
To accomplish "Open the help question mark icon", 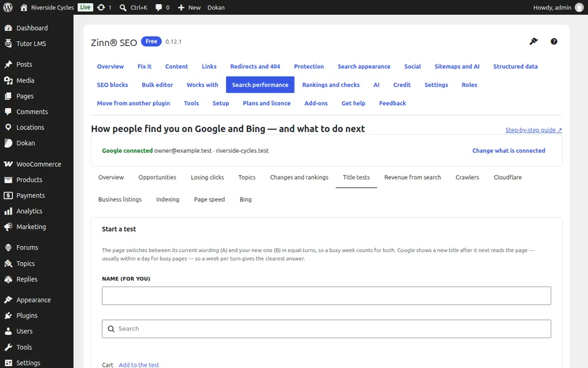I will coord(554,41).
